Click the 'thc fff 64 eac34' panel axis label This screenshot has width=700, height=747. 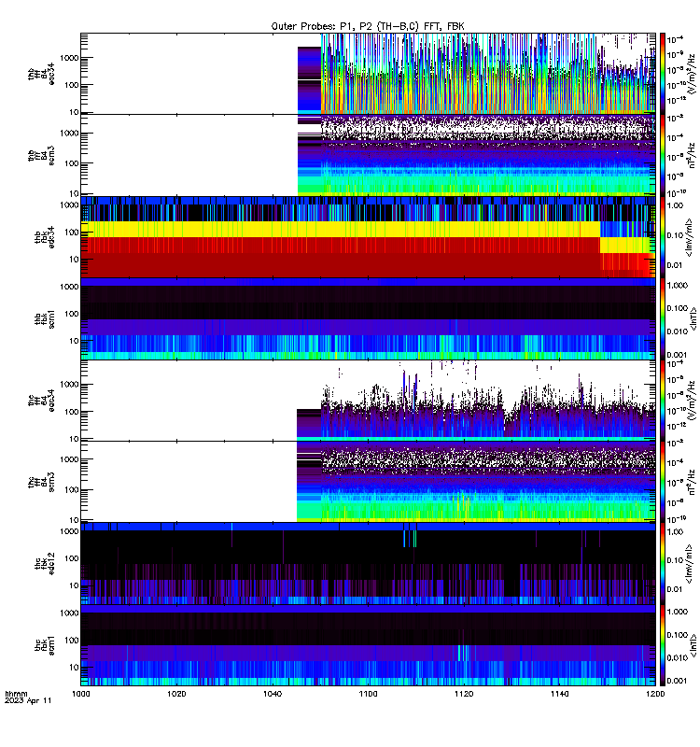pos(41,401)
